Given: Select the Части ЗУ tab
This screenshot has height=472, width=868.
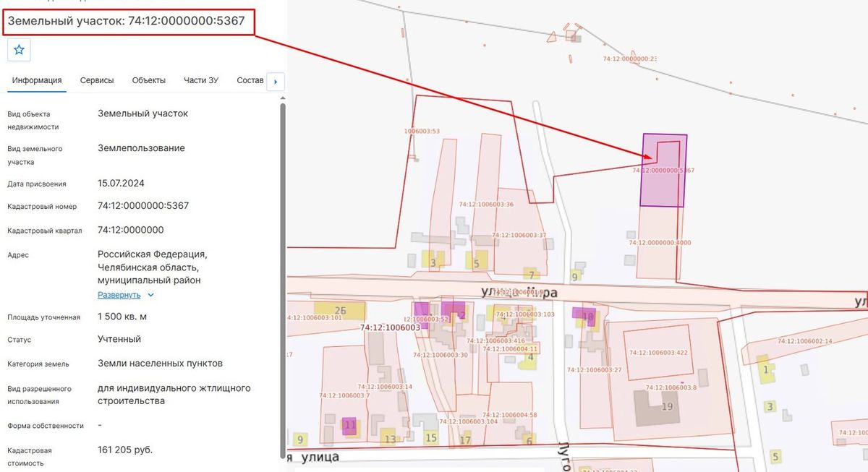Looking at the screenshot, I should click(x=201, y=80).
